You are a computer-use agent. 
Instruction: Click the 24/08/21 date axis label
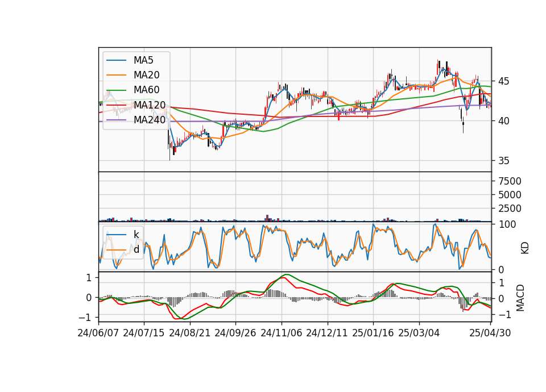click(190, 333)
